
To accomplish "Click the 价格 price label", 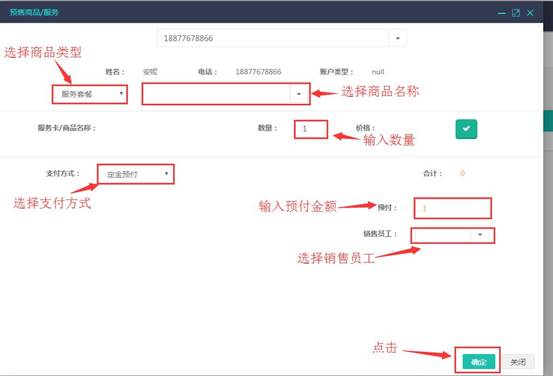I will [x=365, y=128].
